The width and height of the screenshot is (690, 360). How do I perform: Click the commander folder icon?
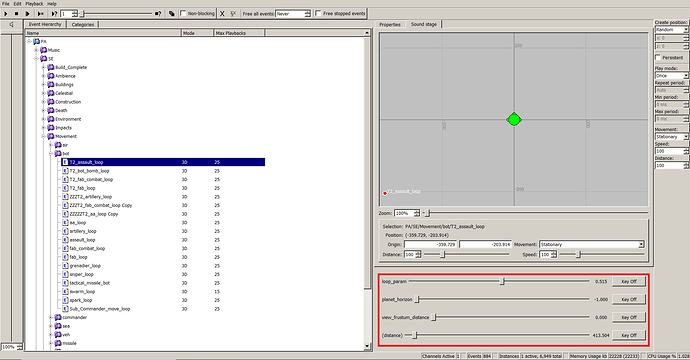tap(58, 317)
